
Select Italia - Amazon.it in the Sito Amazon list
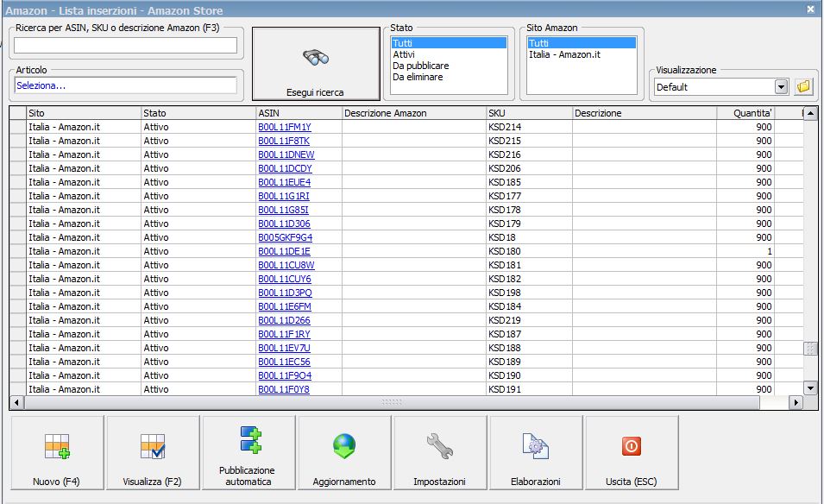point(582,54)
